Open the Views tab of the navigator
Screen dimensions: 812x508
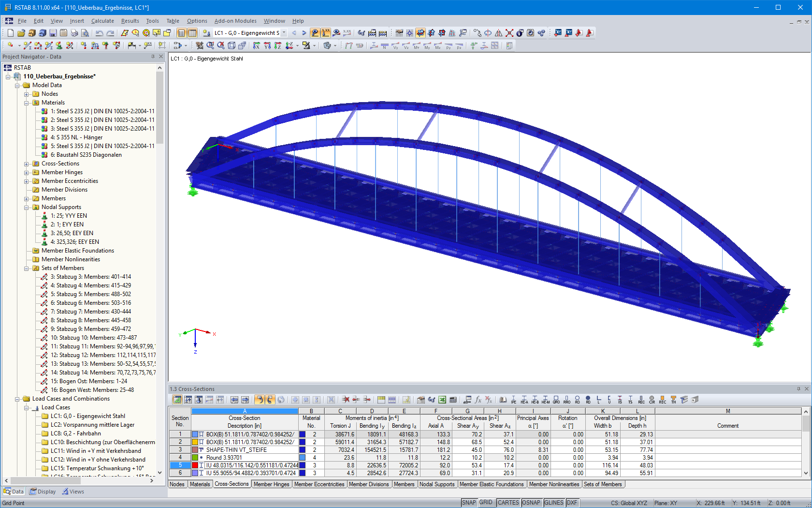(73, 492)
